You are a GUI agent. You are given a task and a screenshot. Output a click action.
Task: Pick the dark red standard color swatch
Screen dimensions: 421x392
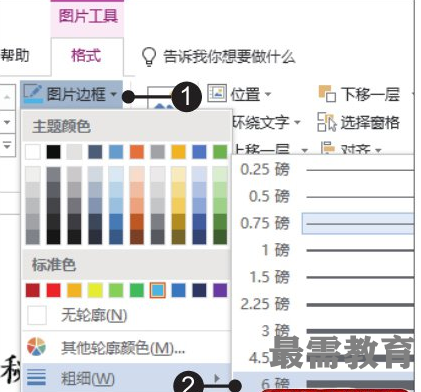click(33, 290)
